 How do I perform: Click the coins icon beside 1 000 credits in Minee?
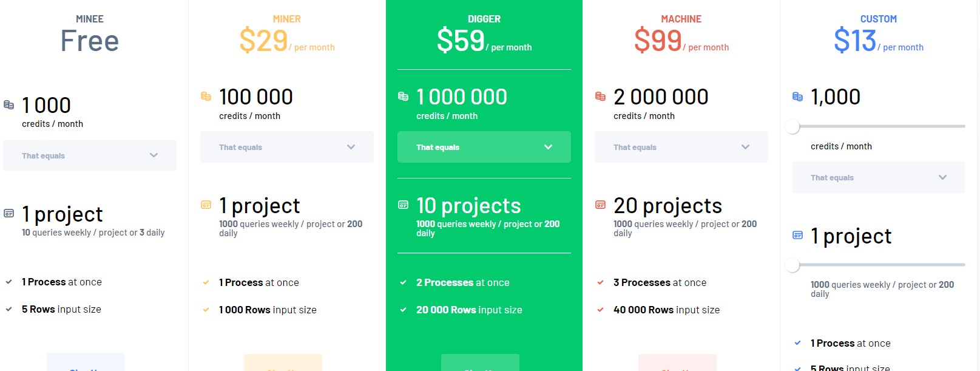click(9, 105)
